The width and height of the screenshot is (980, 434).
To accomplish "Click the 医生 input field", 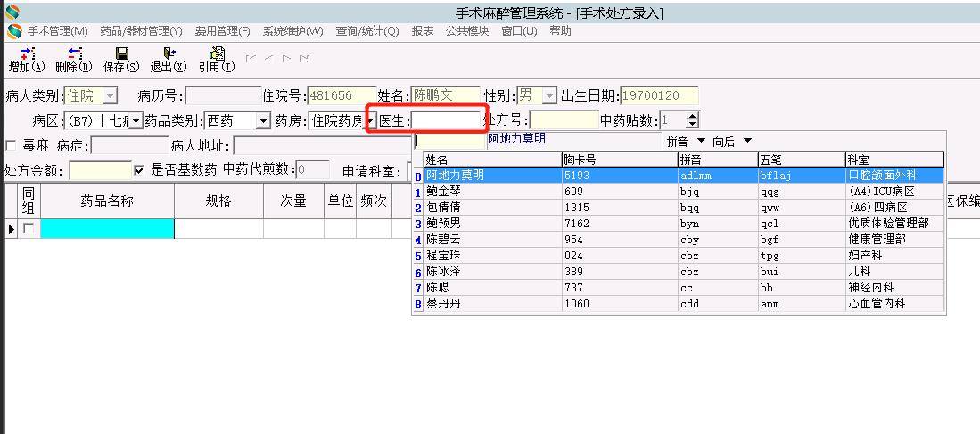I will (446, 120).
